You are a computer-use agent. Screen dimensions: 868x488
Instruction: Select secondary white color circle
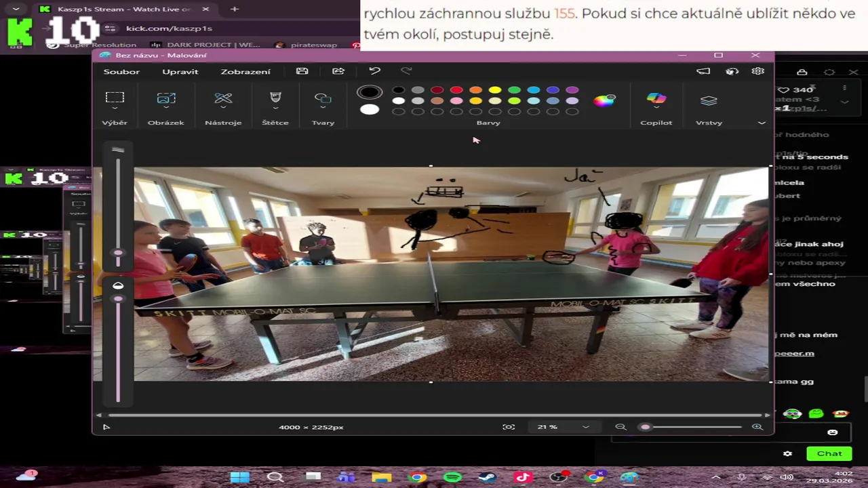[370, 109]
